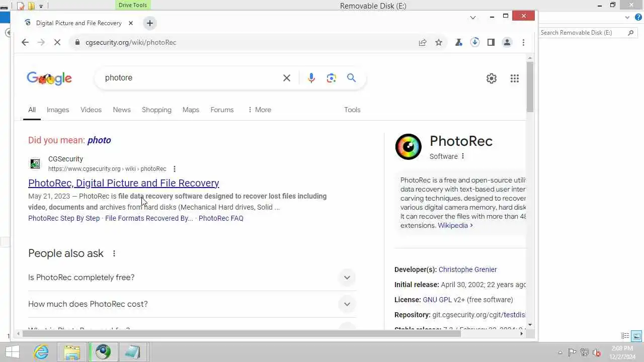Close the Digital Picture and File Recovery tab
Screen dimensions: 644x362
tap(131, 23)
